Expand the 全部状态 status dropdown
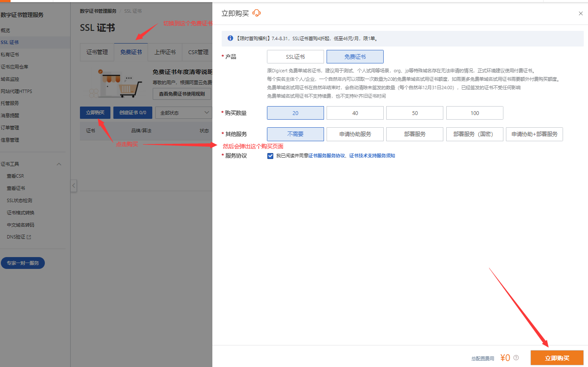The height and width of the screenshot is (367, 588). click(184, 112)
